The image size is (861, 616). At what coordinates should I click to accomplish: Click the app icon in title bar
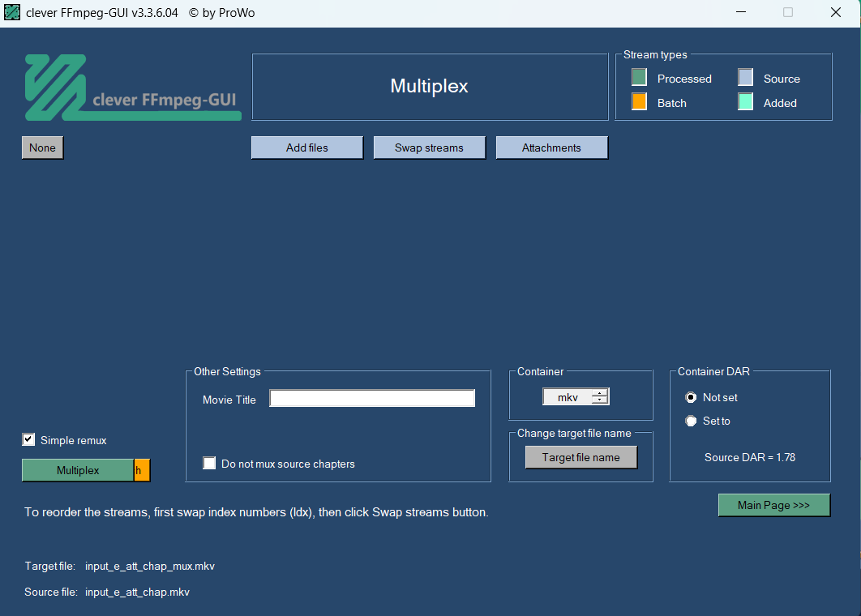point(12,12)
